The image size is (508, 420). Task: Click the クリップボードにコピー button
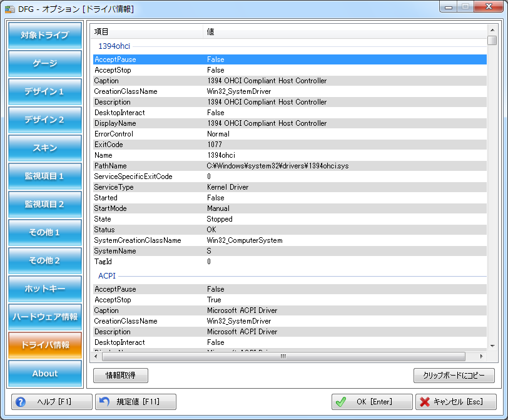point(454,376)
